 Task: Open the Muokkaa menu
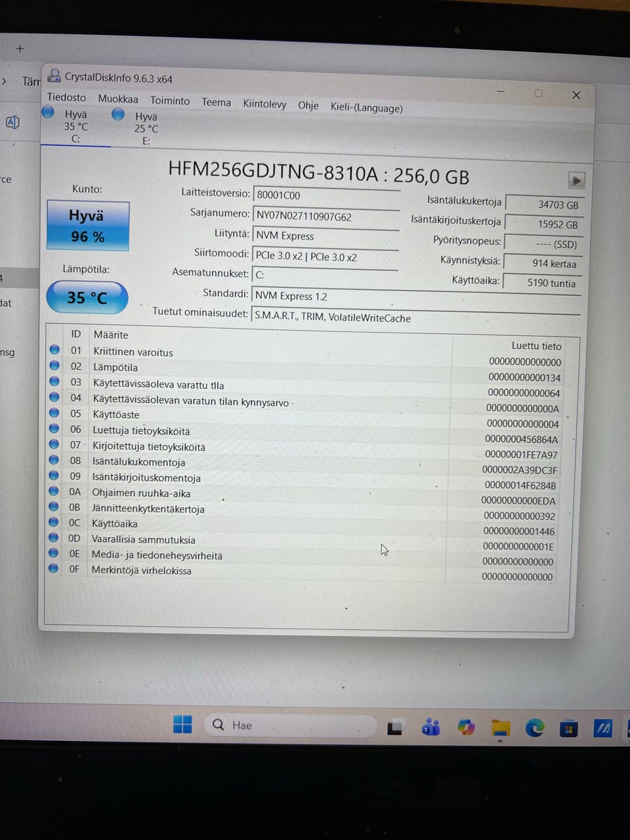[118, 99]
